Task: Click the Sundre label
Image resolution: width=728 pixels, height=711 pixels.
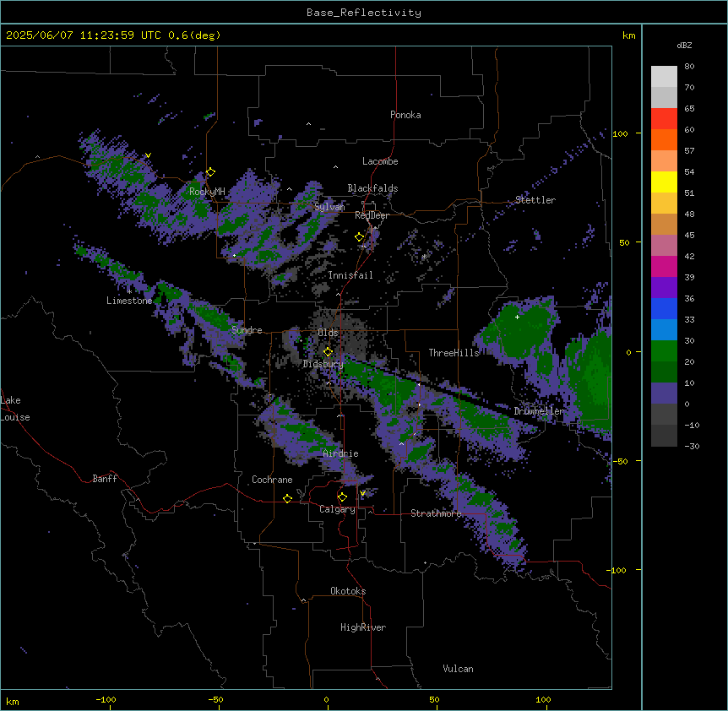Action: click(x=247, y=330)
